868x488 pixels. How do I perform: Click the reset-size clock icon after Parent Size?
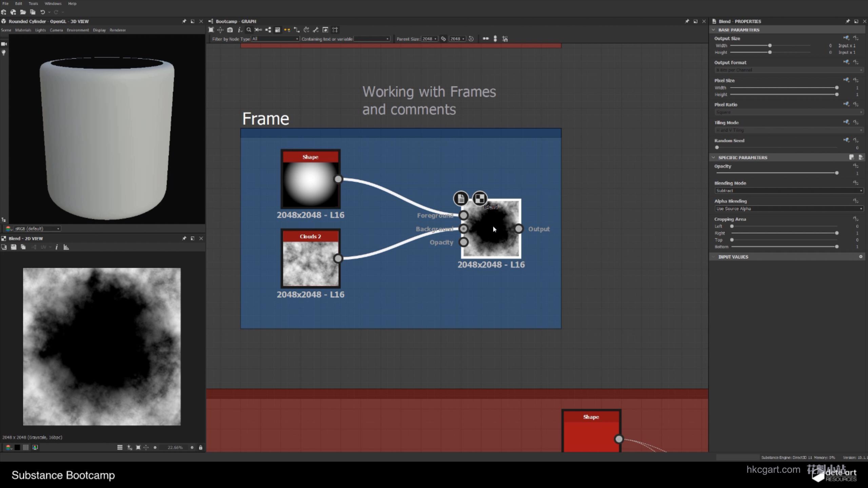[x=471, y=39]
